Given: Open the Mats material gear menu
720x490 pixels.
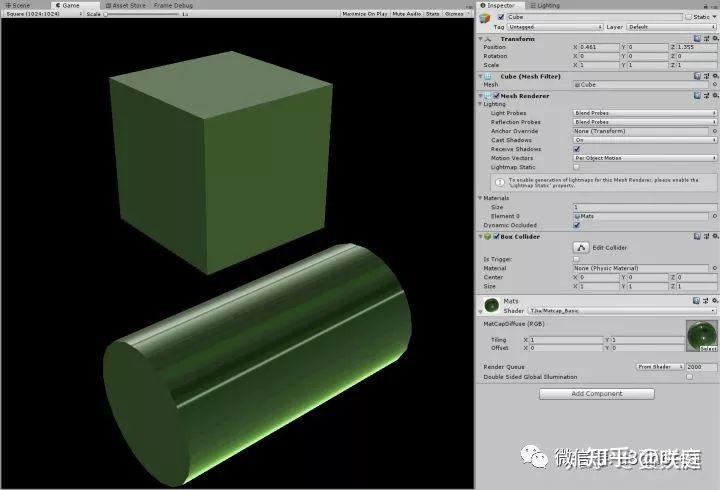Looking at the screenshot, I should [x=715, y=300].
